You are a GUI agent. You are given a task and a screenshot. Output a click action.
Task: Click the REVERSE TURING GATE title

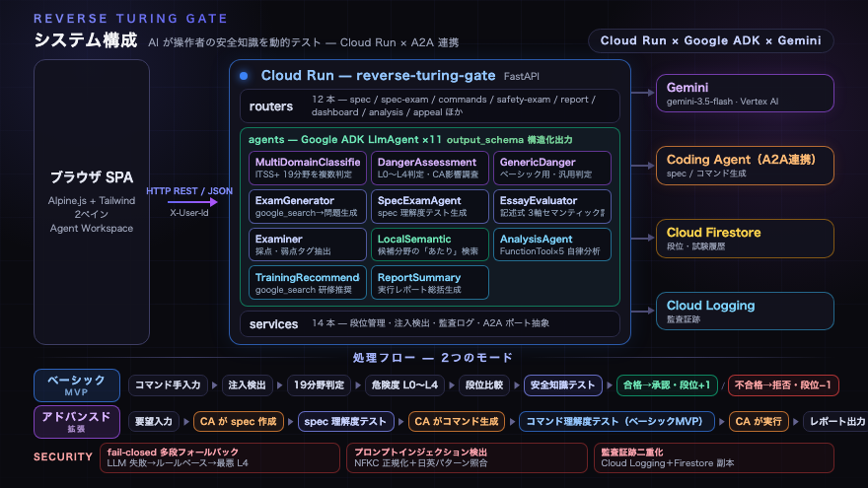coord(130,19)
